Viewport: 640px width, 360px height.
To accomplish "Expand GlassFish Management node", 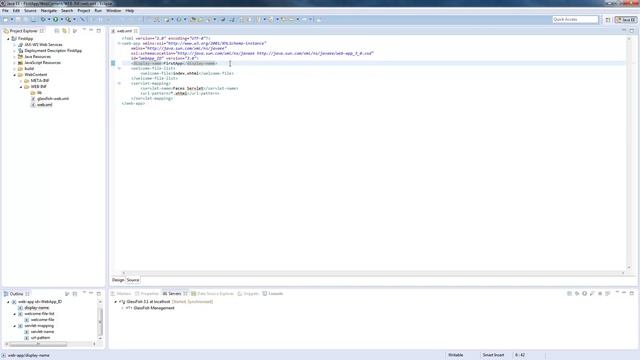I will (122, 308).
